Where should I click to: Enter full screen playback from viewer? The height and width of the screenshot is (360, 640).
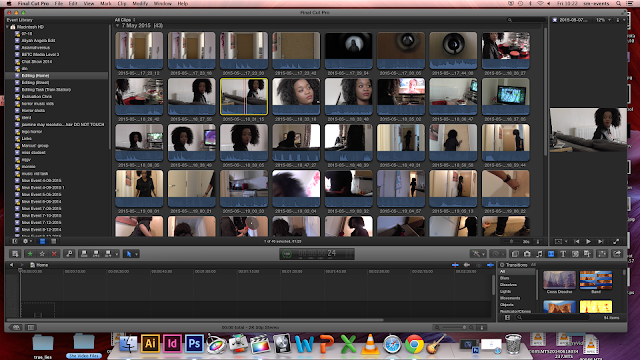click(x=616, y=242)
